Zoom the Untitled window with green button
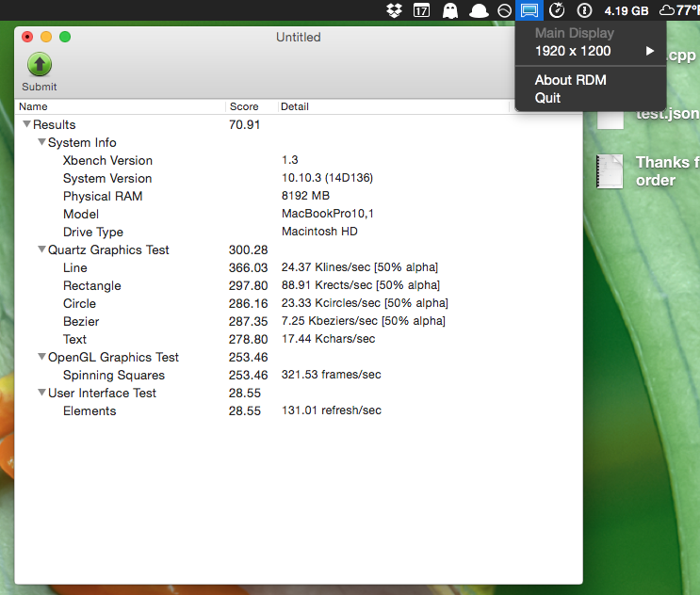Screen dimensions: 700x595 pyautogui.click(x=65, y=37)
